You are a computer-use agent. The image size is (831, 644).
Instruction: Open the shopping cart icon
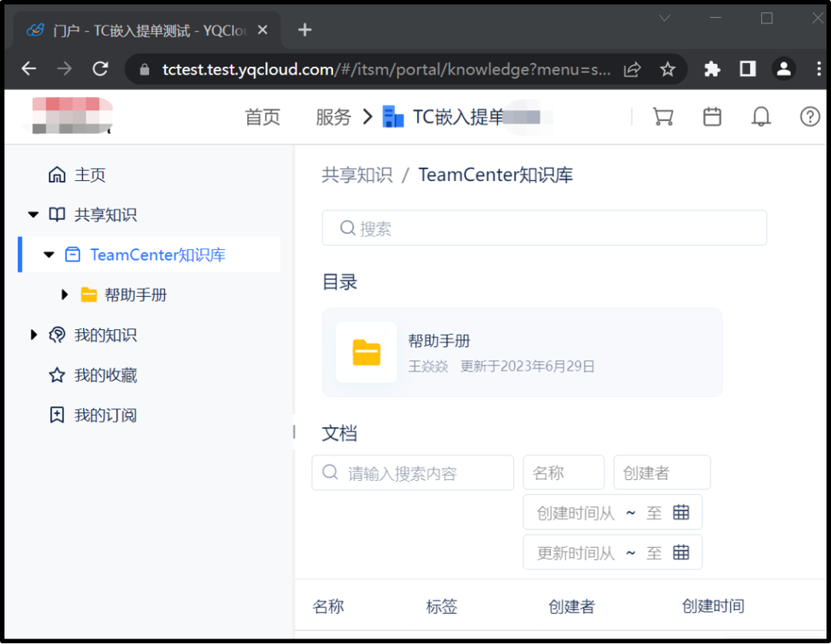click(662, 116)
